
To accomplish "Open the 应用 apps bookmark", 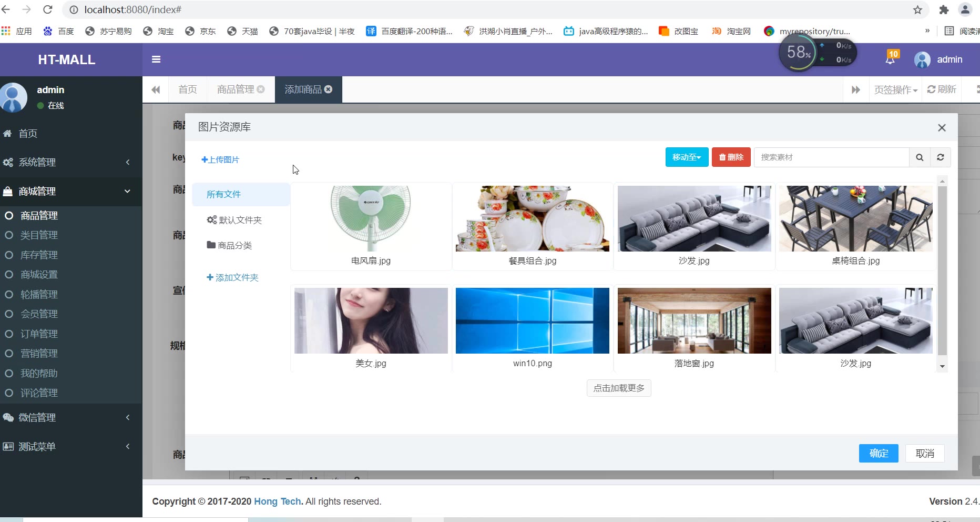I will click(x=17, y=31).
